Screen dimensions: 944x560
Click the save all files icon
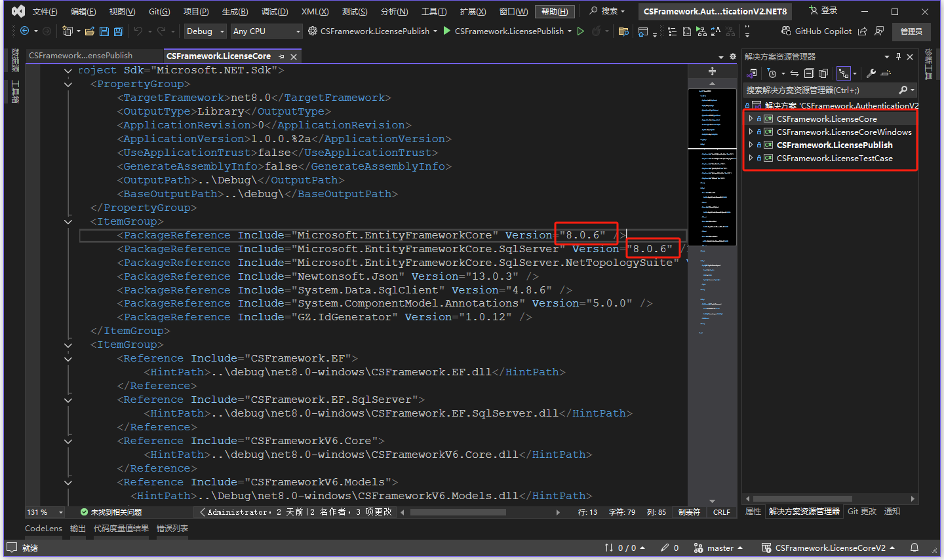pyautogui.click(x=119, y=31)
